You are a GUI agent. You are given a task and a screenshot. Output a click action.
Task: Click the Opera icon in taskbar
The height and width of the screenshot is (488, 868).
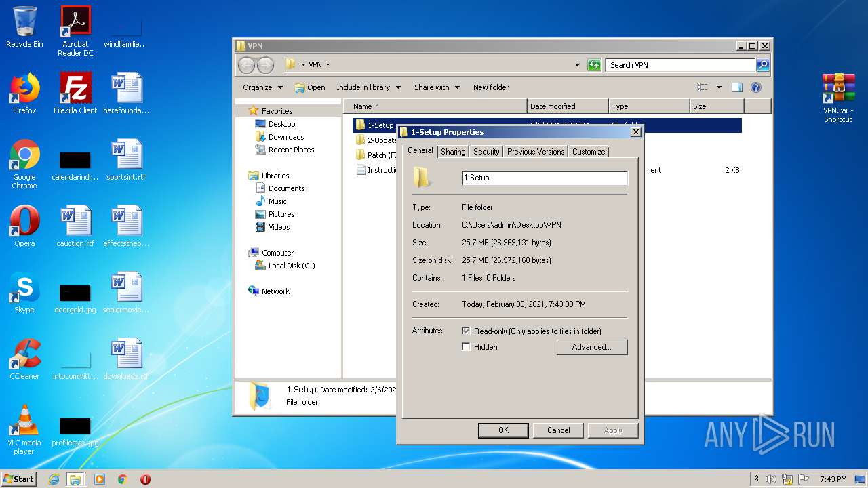tap(145, 479)
